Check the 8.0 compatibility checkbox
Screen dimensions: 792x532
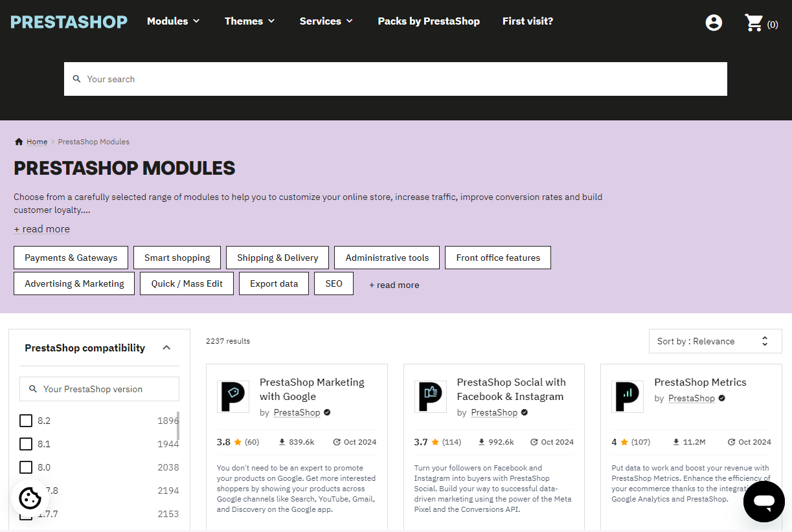[26, 467]
